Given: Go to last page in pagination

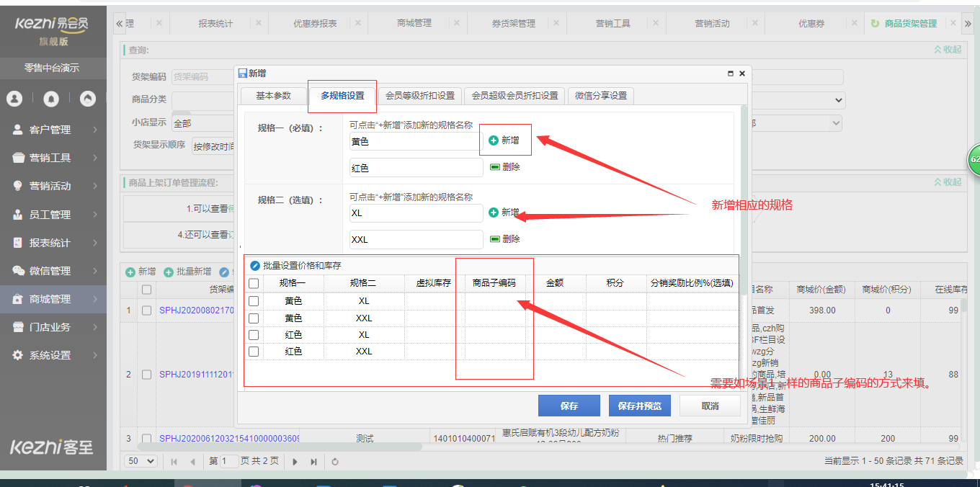Looking at the screenshot, I should [313, 461].
